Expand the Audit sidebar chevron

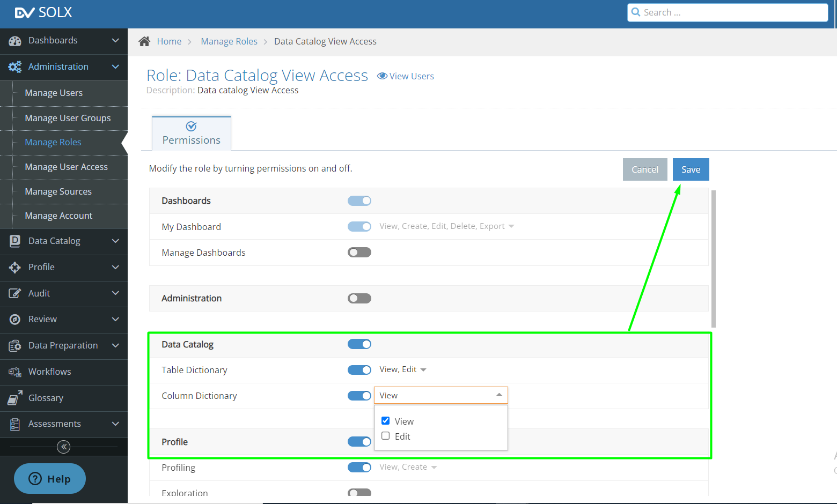click(x=115, y=293)
